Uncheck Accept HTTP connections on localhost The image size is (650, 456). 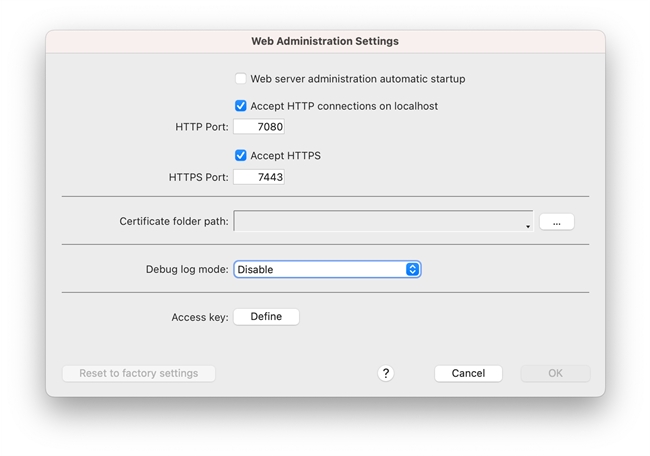tap(241, 106)
